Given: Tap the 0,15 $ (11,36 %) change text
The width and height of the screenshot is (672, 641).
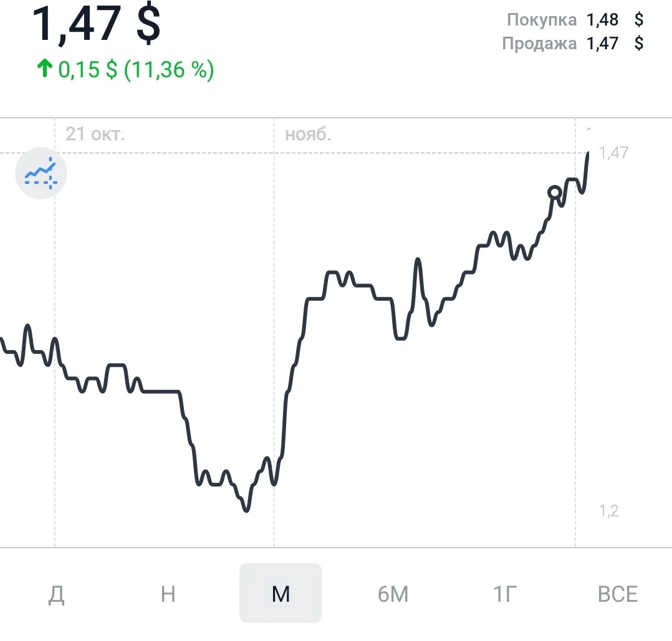Looking at the screenshot, I should [137, 70].
